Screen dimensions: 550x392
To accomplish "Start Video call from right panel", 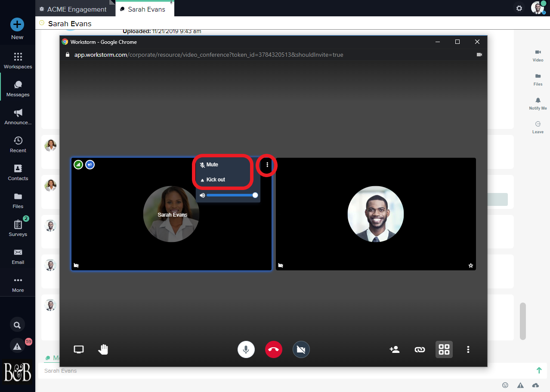I will coord(538,55).
